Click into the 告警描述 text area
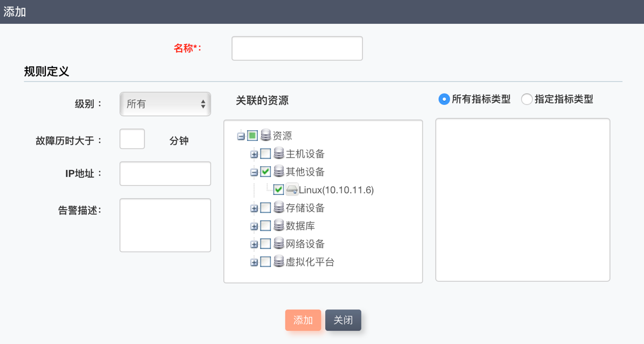This screenshot has height=344, width=644. pos(165,225)
